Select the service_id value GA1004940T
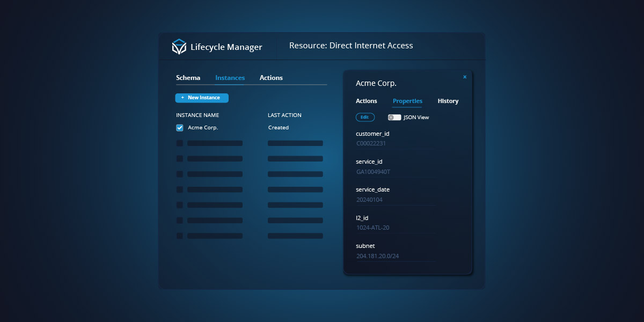The width and height of the screenshot is (644, 322). (x=372, y=171)
